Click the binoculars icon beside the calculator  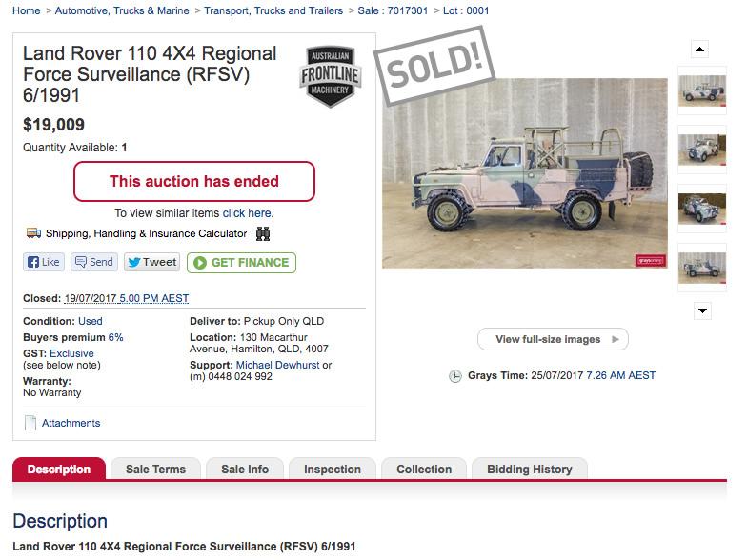point(263,233)
